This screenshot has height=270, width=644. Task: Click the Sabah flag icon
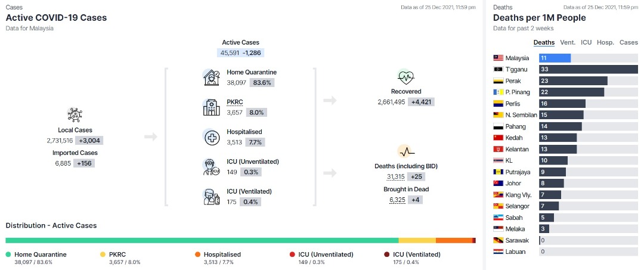pyautogui.click(x=498, y=218)
